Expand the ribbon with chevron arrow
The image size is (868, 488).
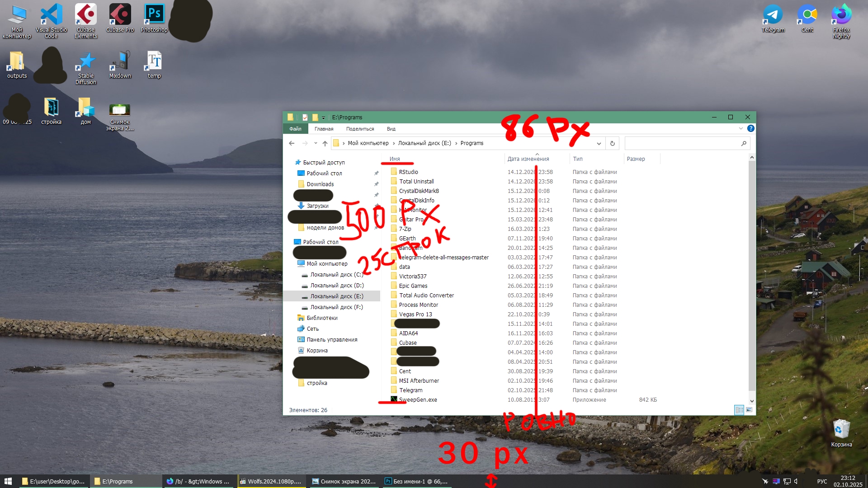[741, 129]
